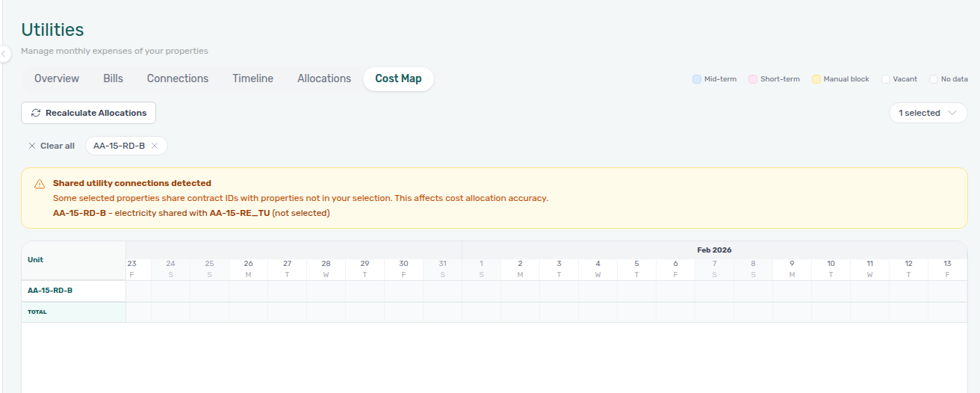Switch to the Allocations tab
The image size is (980, 393).
tap(324, 78)
